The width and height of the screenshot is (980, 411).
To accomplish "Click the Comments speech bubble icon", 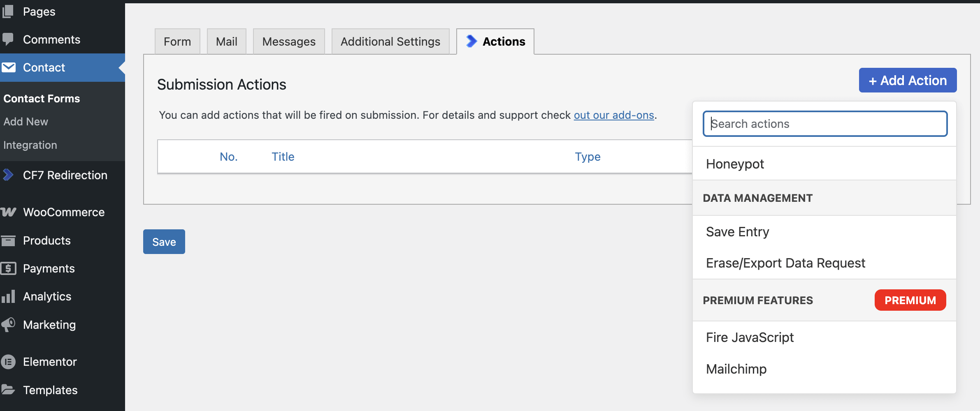I will tap(8, 39).
